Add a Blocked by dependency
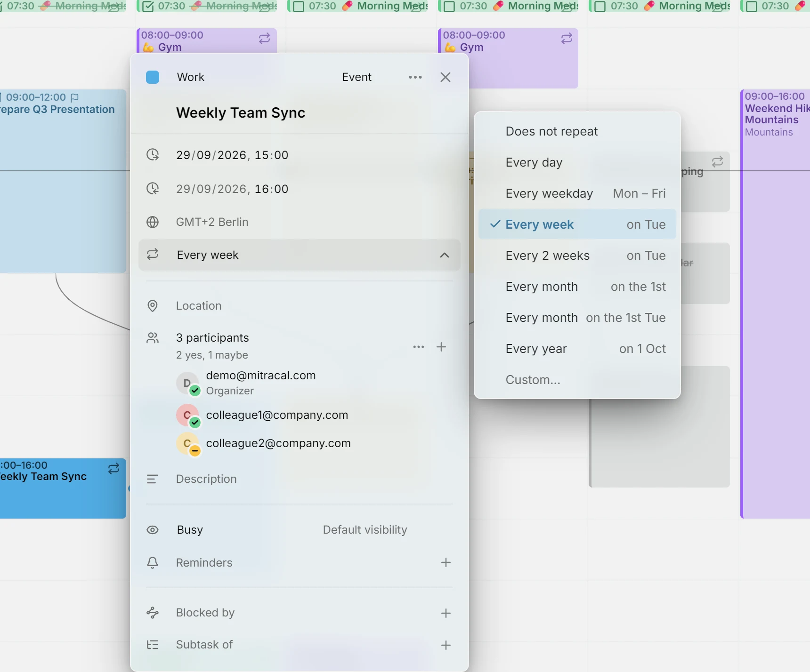This screenshot has height=672, width=810. [446, 613]
